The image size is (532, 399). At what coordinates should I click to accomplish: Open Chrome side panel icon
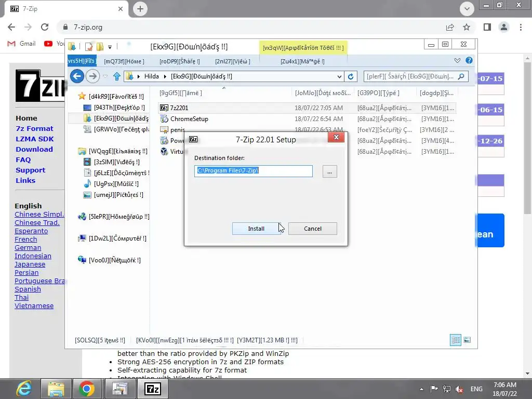coord(487,27)
